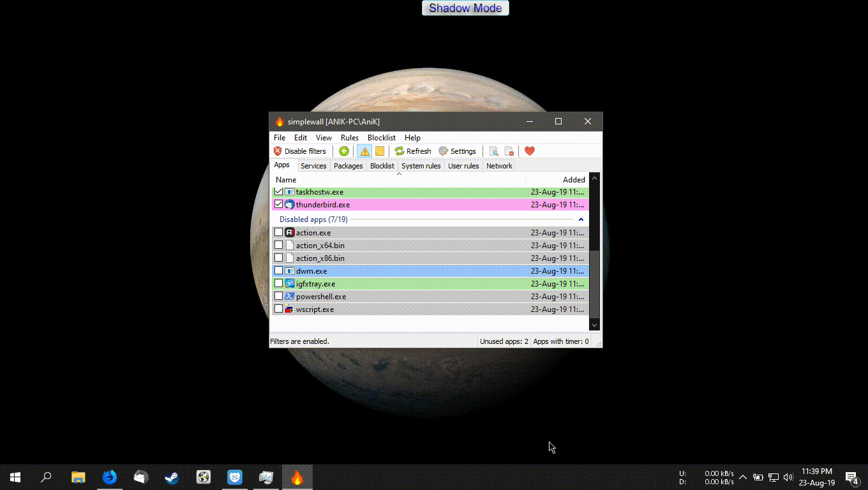Image resolution: width=868 pixels, height=490 pixels.
Task: Enable the powershell.exe checkbox
Action: (x=278, y=296)
